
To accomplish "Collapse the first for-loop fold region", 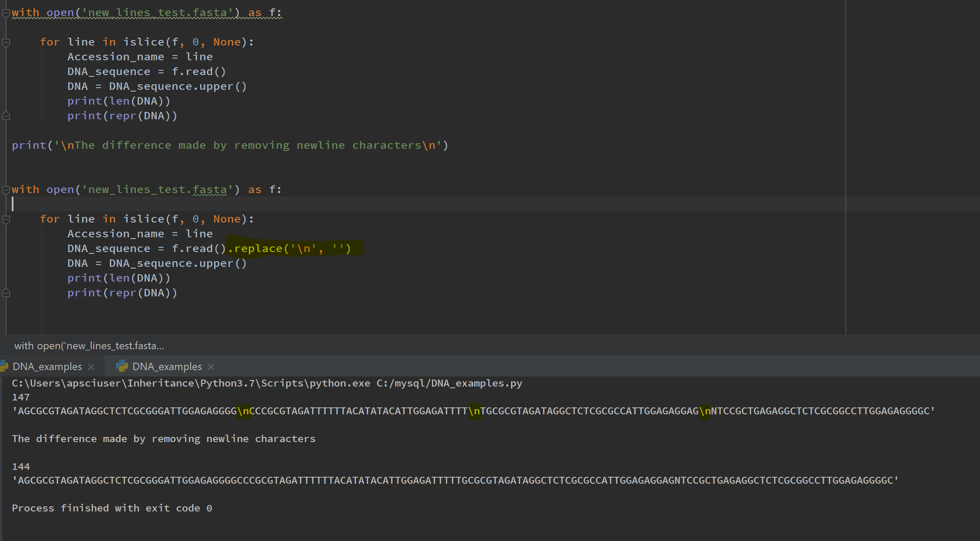I will [6, 43].
